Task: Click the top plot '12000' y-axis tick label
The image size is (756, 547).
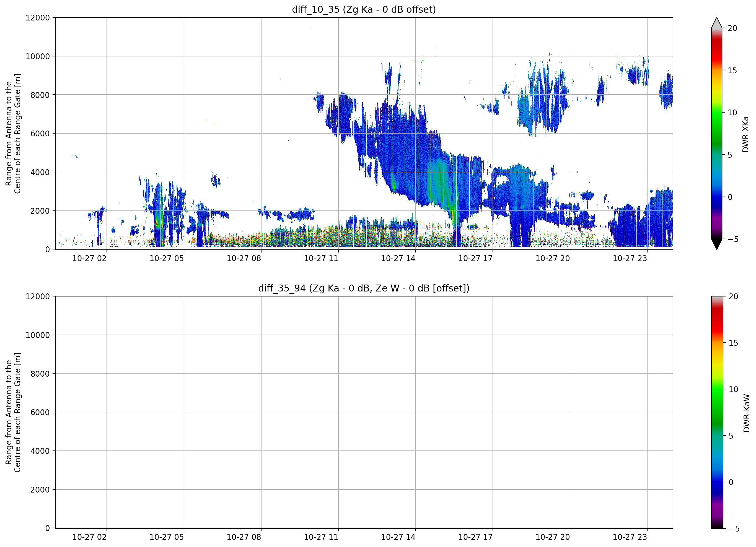Action: [38, 18]
